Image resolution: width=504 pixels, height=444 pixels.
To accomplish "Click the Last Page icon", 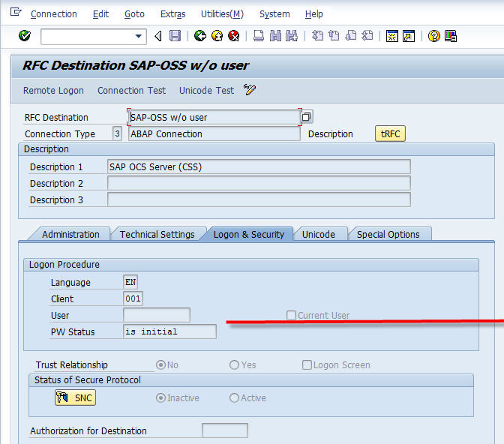I will 367,36.
